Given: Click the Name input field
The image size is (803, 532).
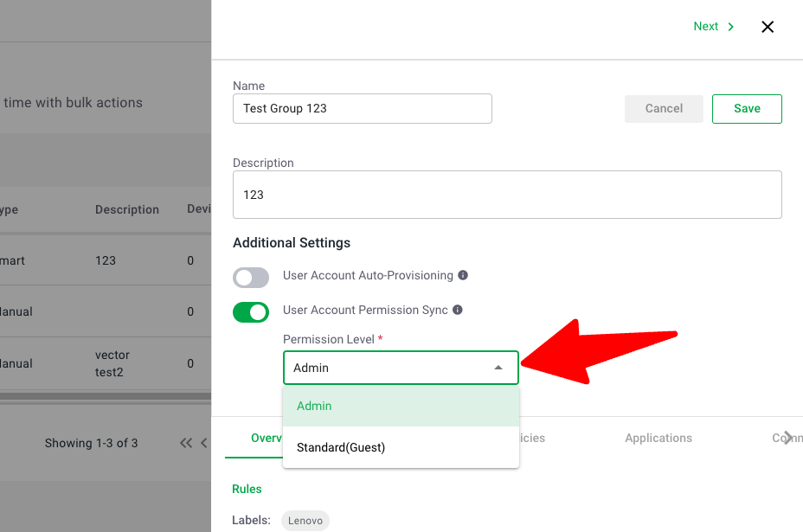Looking at the screenshot, I should [x=362, y=108].
